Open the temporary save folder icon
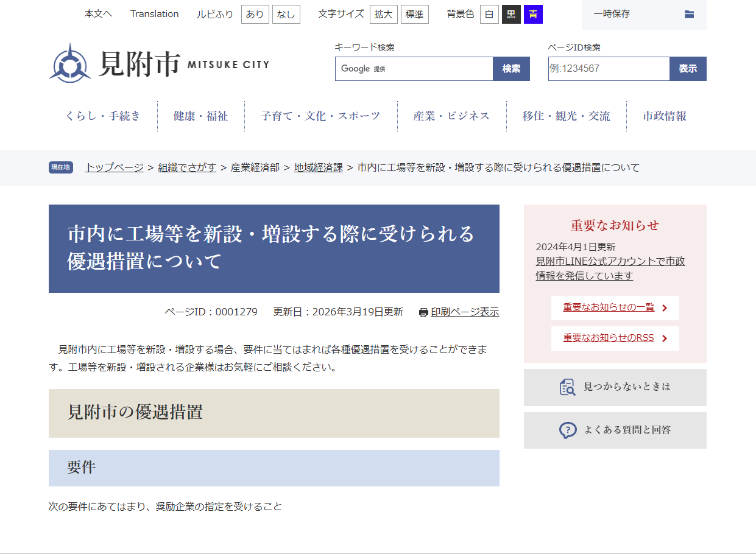Screen dimensions: 756x554 pos(689,14)
